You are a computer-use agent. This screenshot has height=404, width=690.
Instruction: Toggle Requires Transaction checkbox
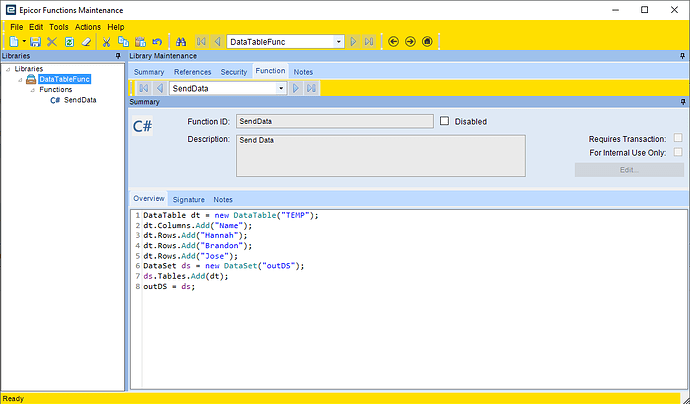[678, 138]
